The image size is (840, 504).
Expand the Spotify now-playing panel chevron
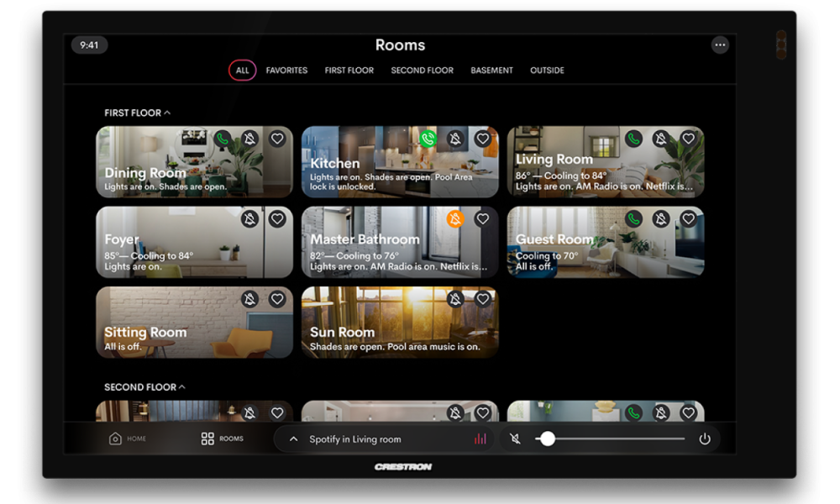(x=293, y=439)
